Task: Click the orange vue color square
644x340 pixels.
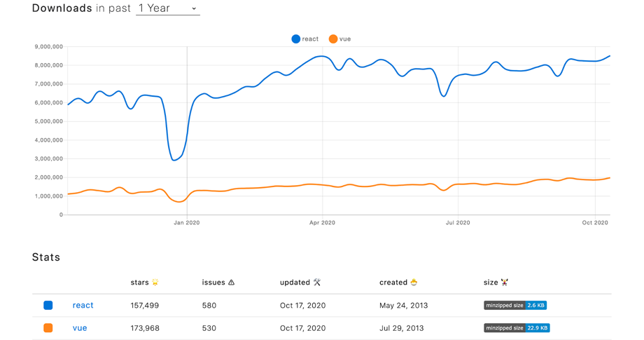Action: tap(48, 328)
